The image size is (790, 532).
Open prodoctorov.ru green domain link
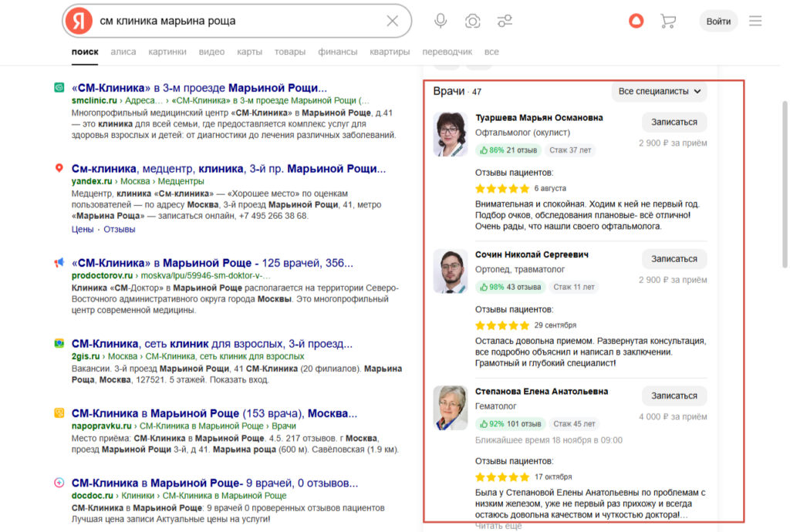102,276
